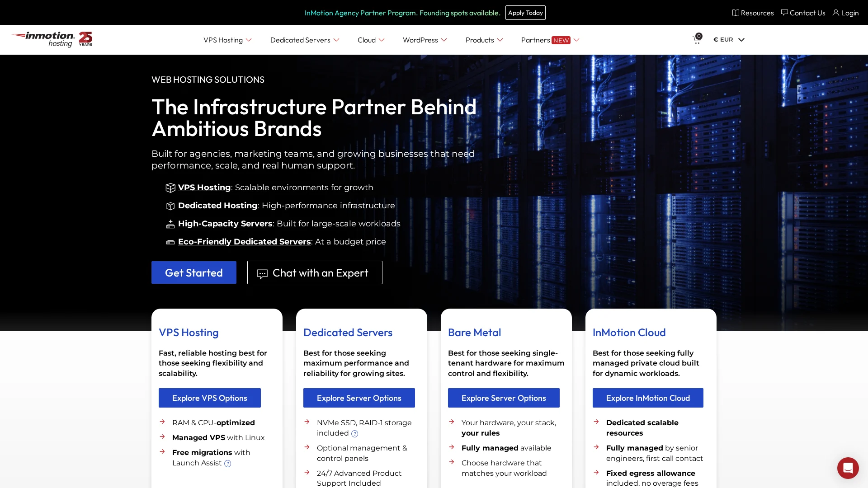The image size is (868, 488).
Task: Click help icon beside RAID-1 storage included
Action: pos(355,434)
